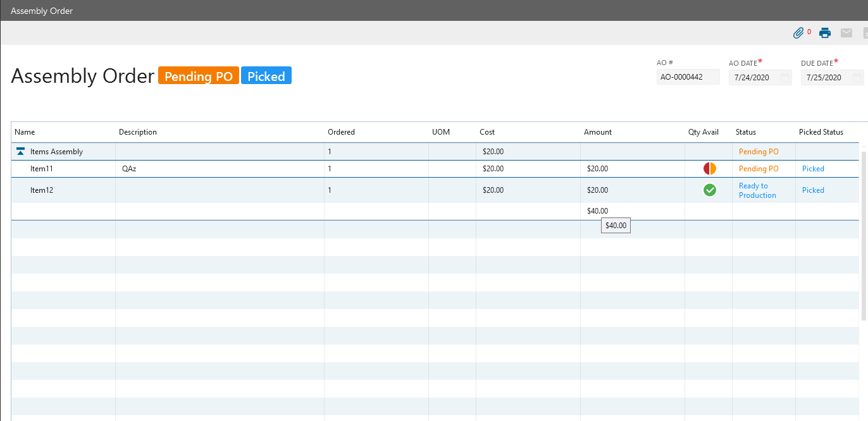
Task: Click the vertical scrollbar of the grid
Action: coord(864,236)
